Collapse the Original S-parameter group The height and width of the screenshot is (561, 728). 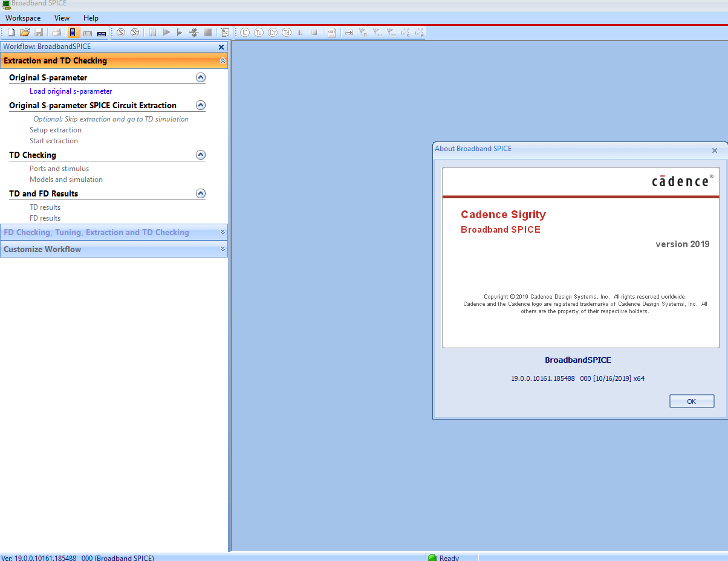[x=201, y=77]
